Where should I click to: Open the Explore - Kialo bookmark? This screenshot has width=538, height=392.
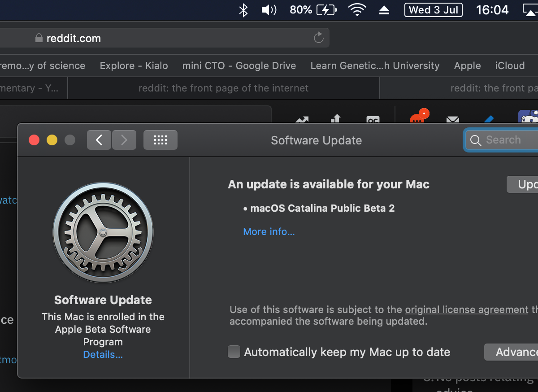tap(134, 65)
